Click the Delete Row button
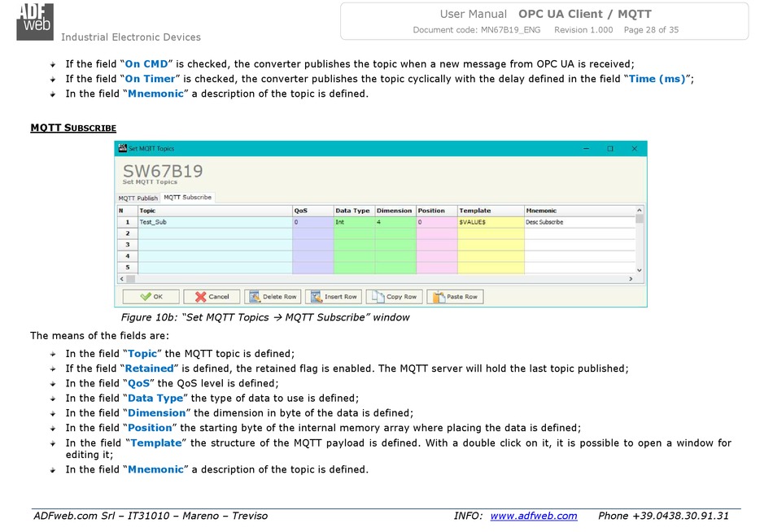 273,296
